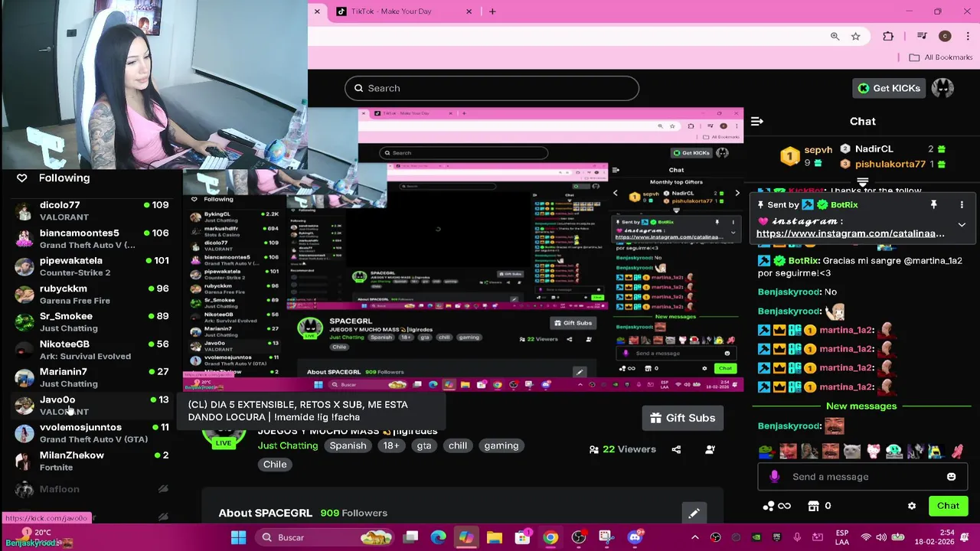Open pipewakatela channel in Following list
The height and width of the screenshot is (551, 980).
92,266
